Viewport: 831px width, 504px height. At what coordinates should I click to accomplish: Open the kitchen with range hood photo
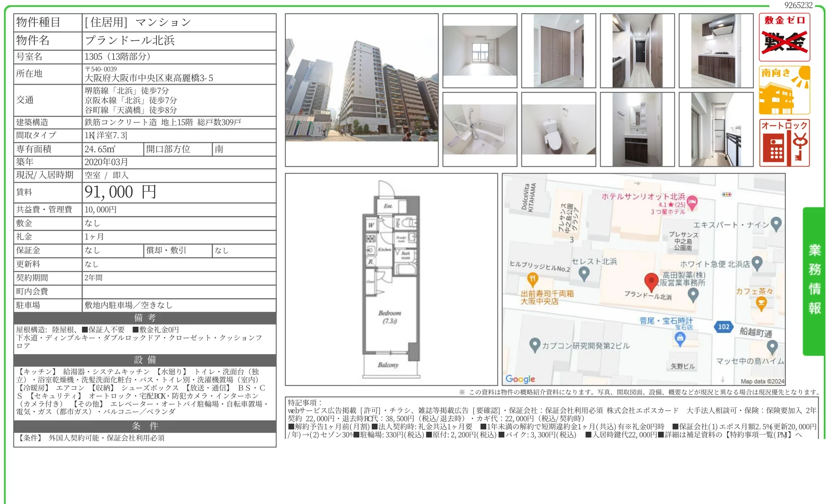point(716,51)
